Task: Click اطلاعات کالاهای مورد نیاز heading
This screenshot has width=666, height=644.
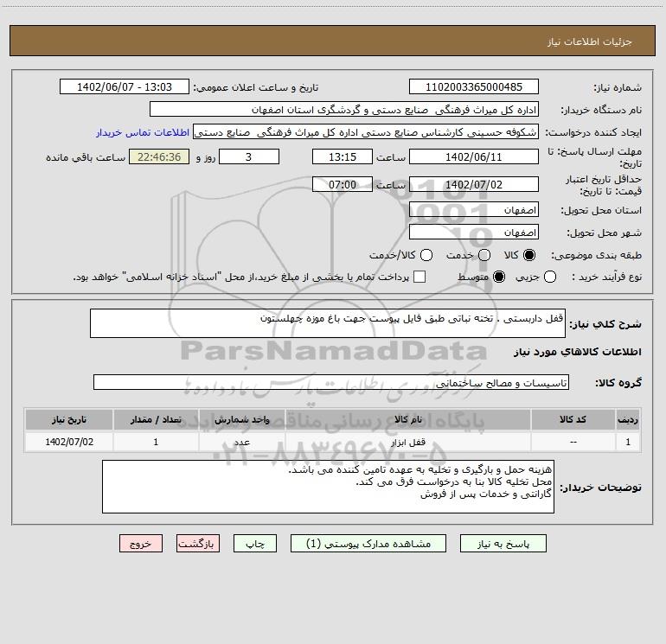Action: coord(577,352)
